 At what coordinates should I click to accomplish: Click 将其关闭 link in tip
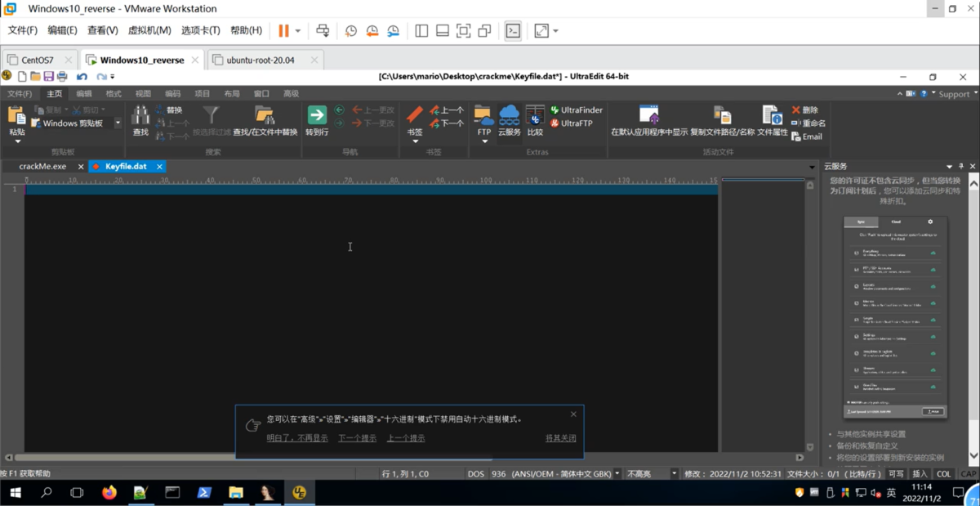(560, 438)
